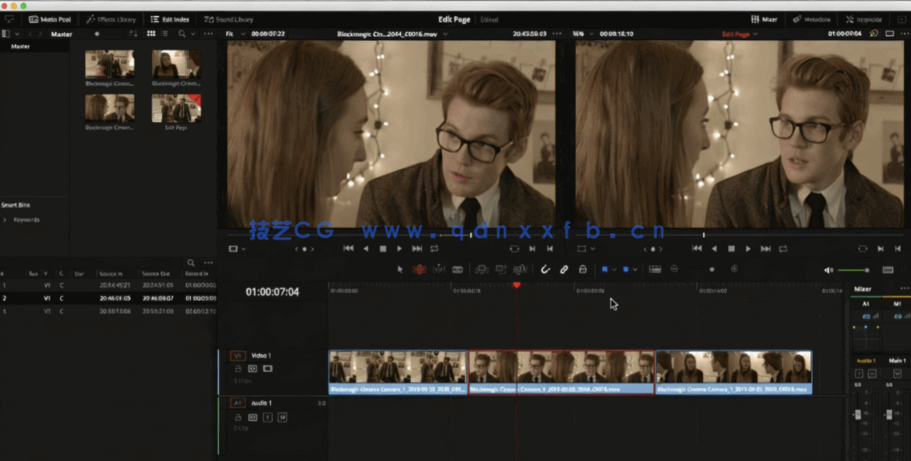911x461 pixels.
Task: Click the timeline zoom in plus icon
Action: 734,269
